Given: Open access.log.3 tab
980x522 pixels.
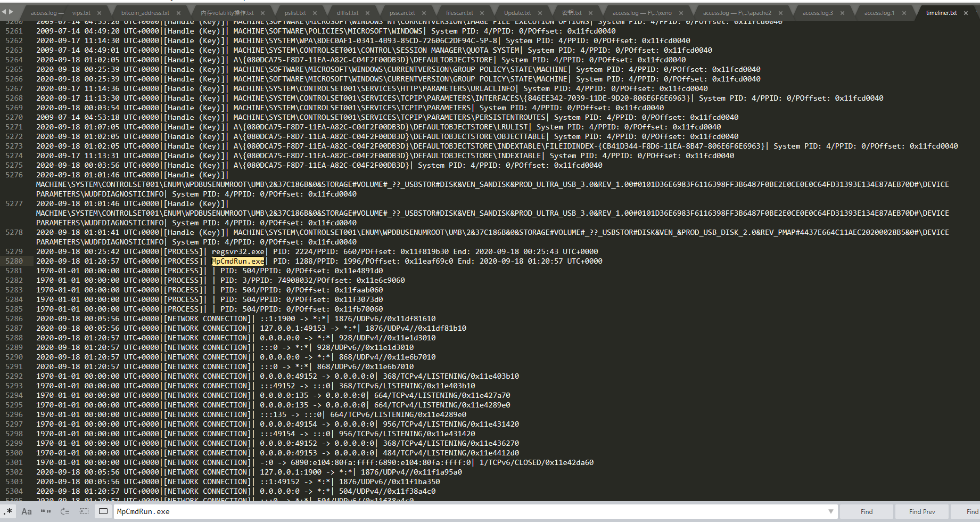Looking at the screenshot, I should (x=818, y=13).
